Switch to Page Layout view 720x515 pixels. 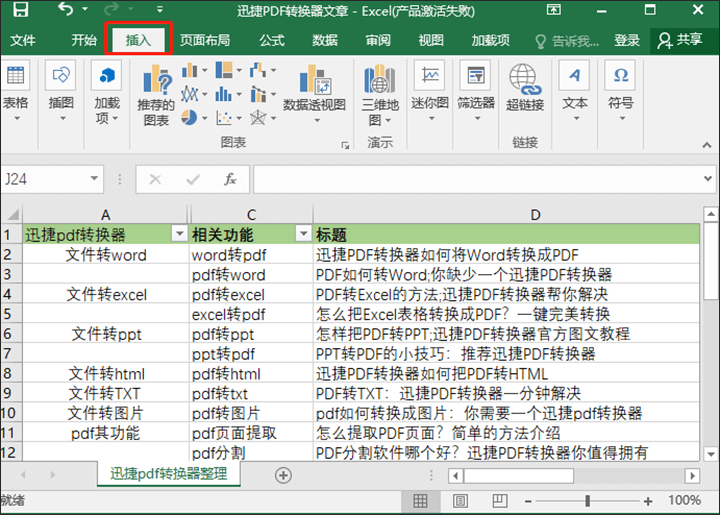coord(460,501)
